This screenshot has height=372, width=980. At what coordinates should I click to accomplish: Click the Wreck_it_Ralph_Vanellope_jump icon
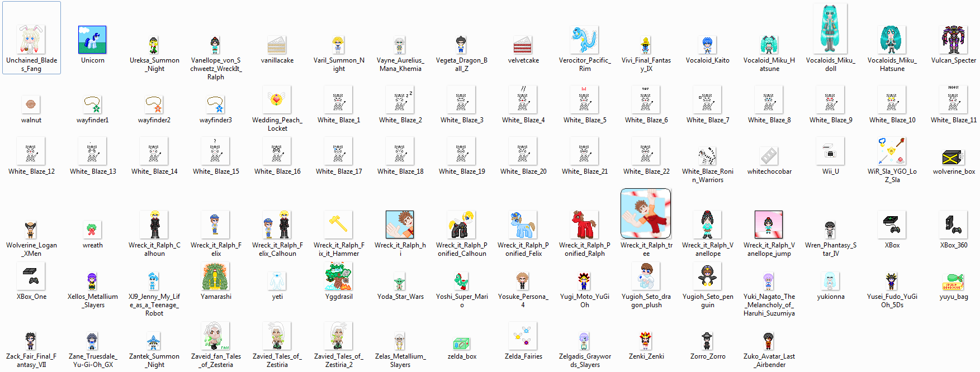(769, 225)
